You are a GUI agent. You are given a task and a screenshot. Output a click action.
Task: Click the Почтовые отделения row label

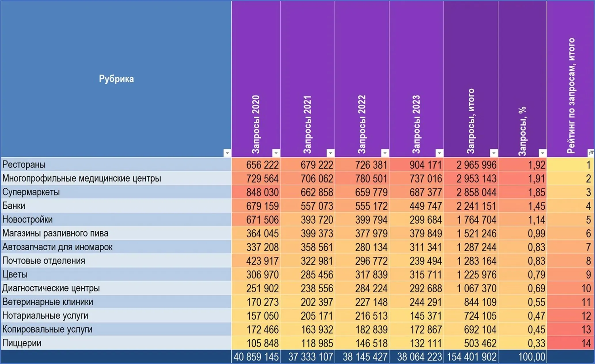click(44, 261)
